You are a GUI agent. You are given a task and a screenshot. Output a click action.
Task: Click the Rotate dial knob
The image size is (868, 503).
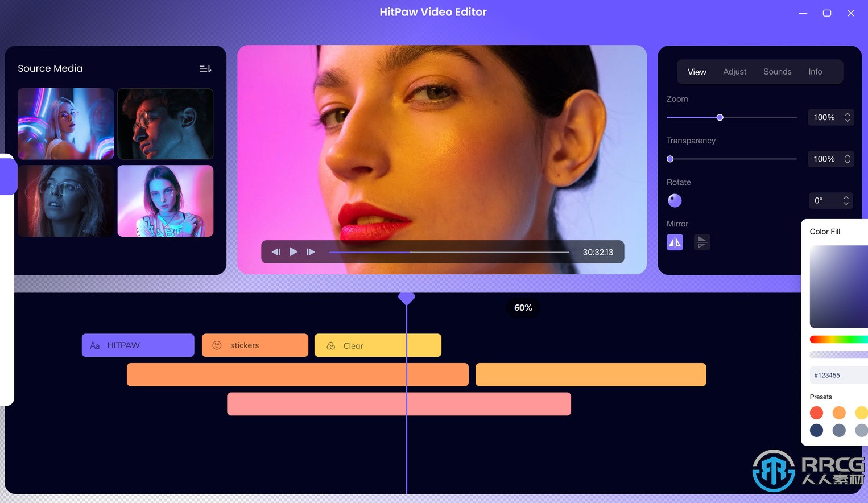pyautogui.click(x=675, y=200)
